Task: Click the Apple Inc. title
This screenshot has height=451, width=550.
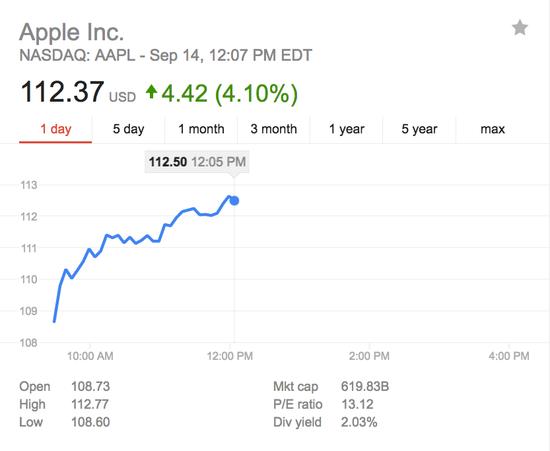Action: tap(72, 32)
